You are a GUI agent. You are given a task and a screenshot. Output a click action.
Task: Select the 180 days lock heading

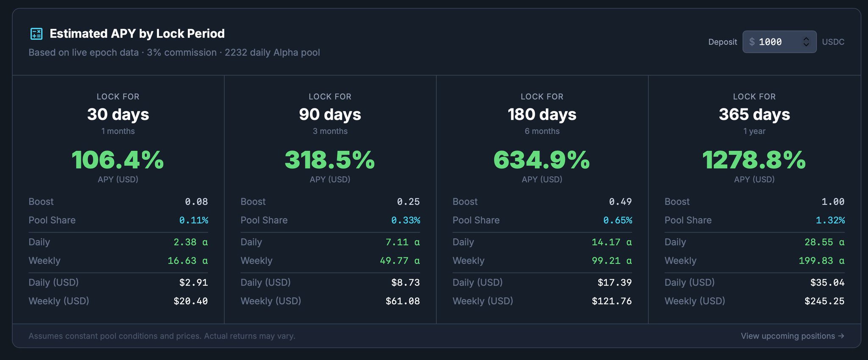coord(542,114)
